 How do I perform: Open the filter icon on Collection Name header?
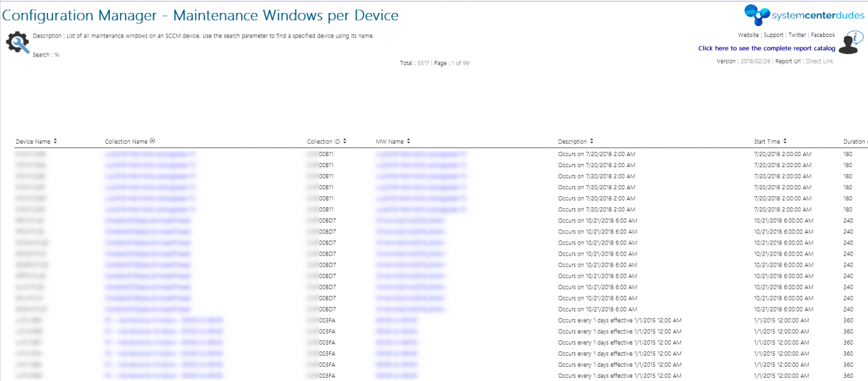(x=151, y=140)
